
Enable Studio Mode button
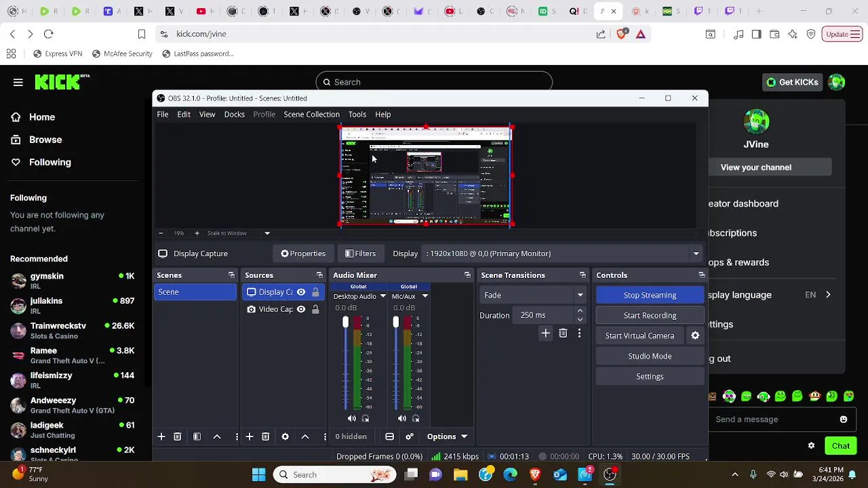[650, 356]
